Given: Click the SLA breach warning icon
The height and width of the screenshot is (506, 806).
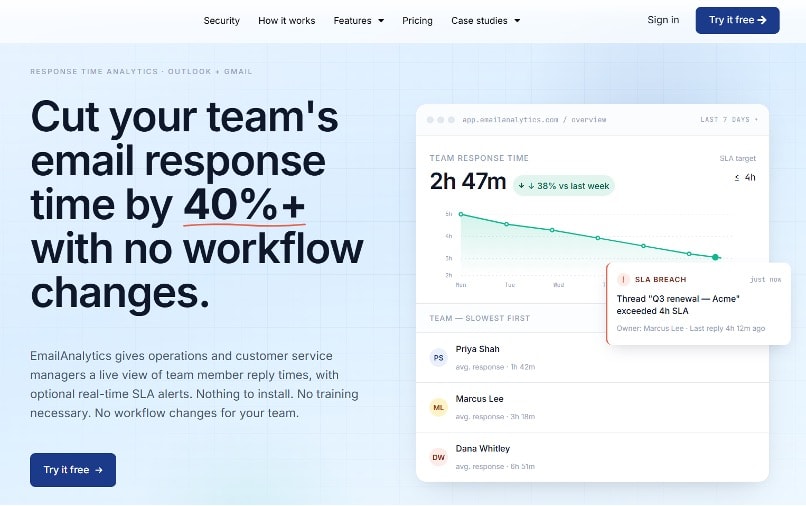Looking at the screenshot, I should pyautogui.click(x=623, y=279).
